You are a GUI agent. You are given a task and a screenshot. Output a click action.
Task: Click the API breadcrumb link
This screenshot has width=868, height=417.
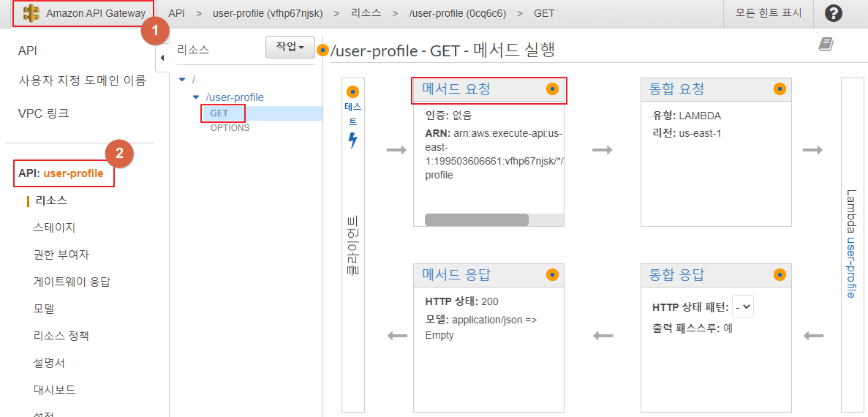[176, 13]
